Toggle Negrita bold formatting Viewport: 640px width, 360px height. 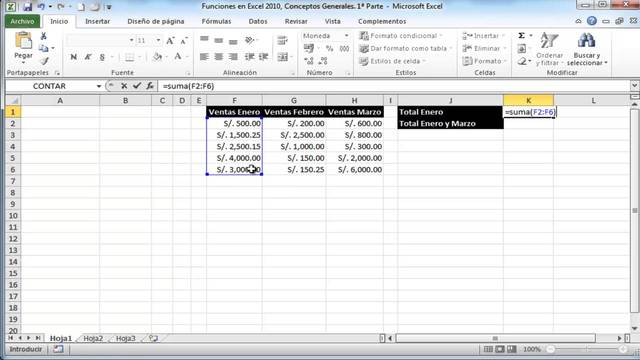point(73,57)
